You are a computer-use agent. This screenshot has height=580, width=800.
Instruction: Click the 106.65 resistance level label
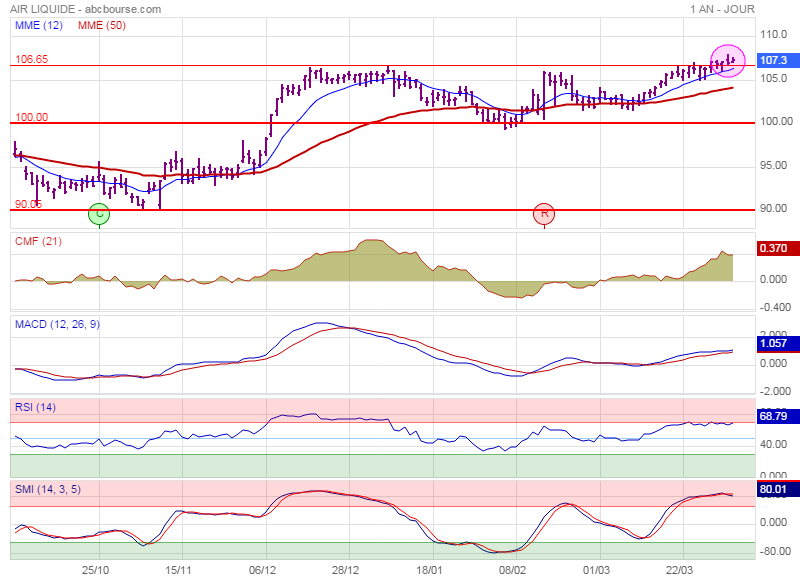pos(31,59)
